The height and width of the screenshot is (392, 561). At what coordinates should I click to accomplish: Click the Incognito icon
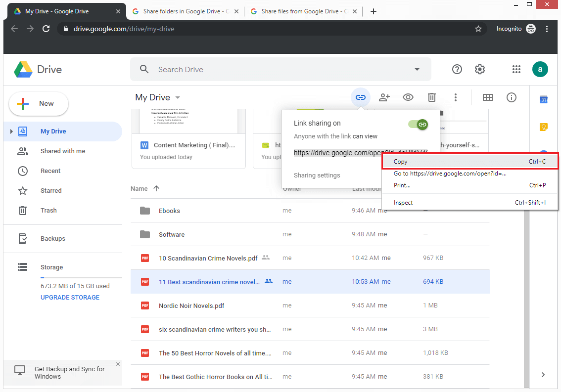pyautogui.click(x=531, y=29)
